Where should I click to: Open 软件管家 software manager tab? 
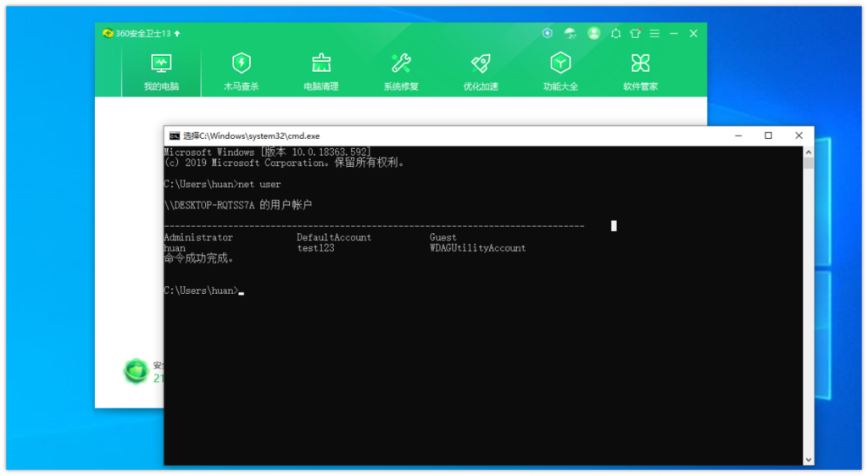[641, 73]
